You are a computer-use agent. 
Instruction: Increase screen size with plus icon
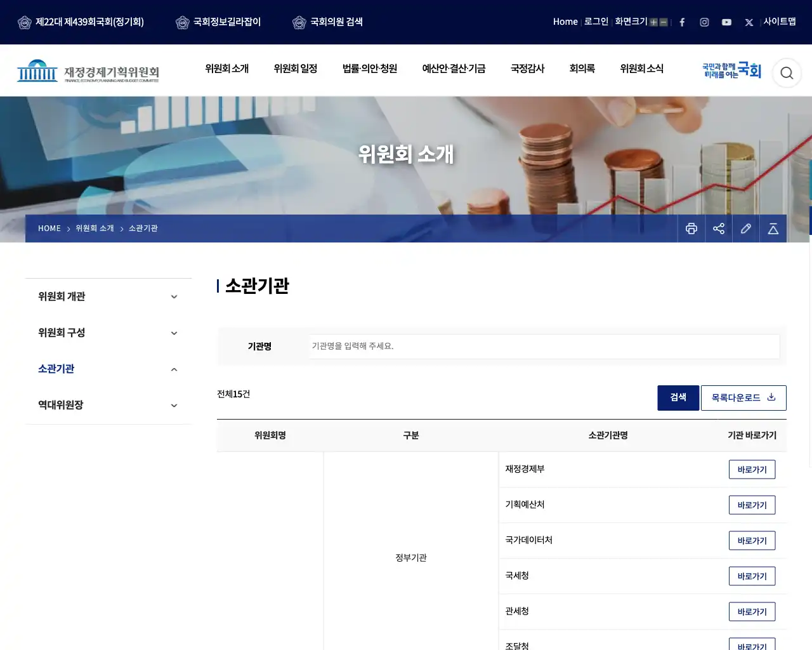[653, 22]
